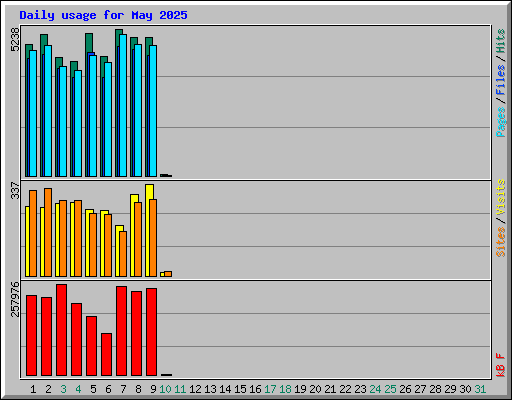Click day 29 on the x-axis
The width and height of the screenshot is (512, 400).
450,389
